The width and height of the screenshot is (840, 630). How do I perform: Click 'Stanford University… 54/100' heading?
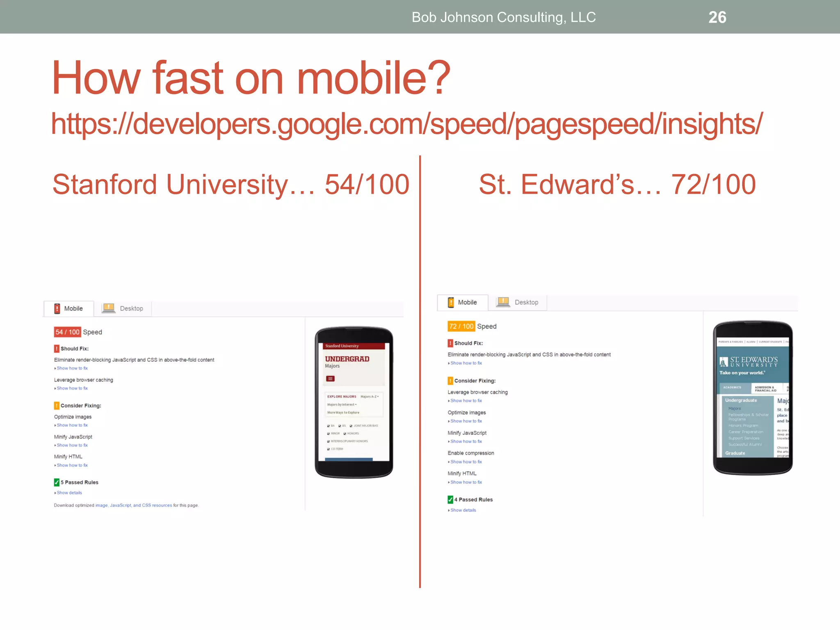click(231, 185)
